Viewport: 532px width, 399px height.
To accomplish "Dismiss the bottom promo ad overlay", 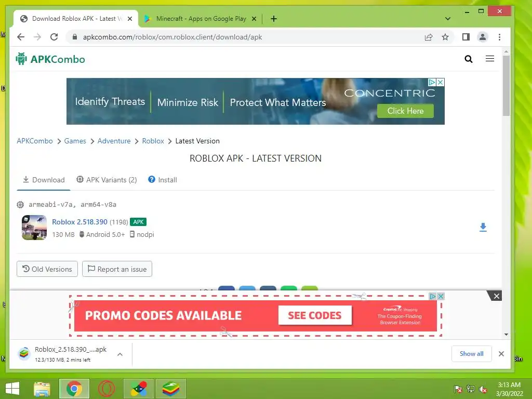I will click(x=496, y=296).
